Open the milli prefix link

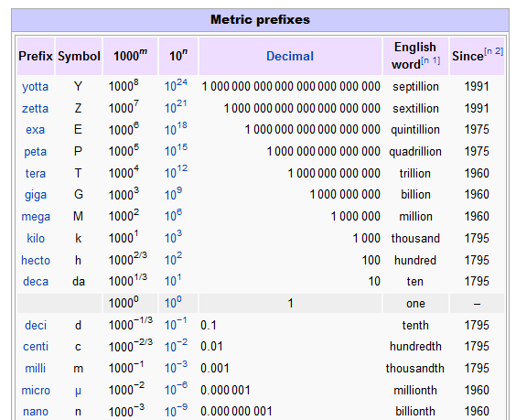35,368
